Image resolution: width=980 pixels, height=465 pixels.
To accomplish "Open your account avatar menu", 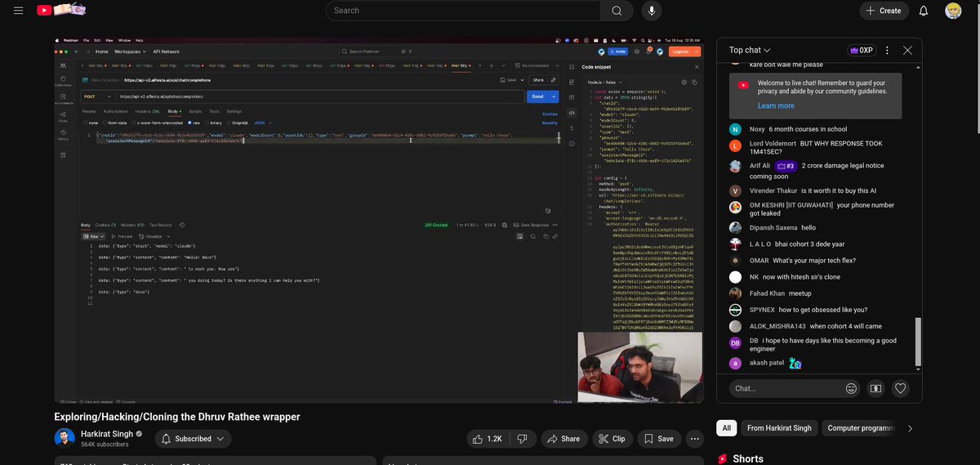I will (x=953, y=11).
